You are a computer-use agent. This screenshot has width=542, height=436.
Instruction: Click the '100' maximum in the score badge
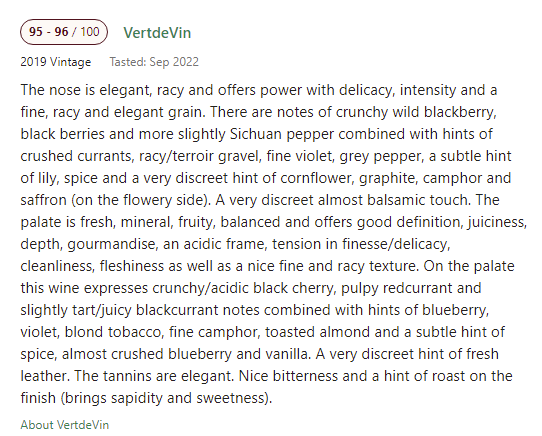[90, 32]
